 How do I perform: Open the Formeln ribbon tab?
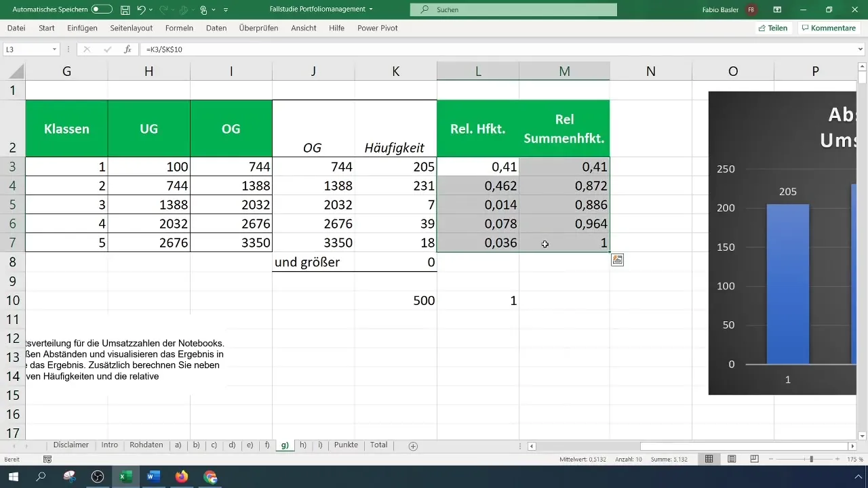[x=179, y=28]
